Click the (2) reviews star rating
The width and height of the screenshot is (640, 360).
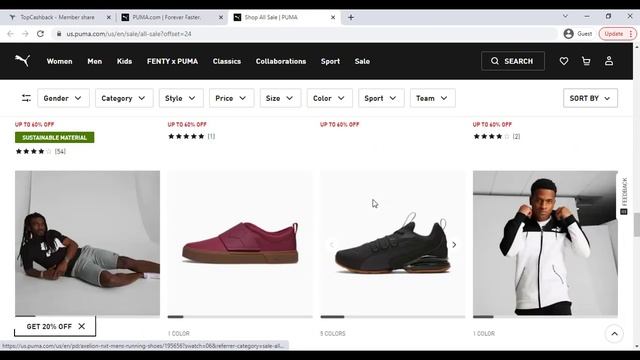[x=497, y=136]
